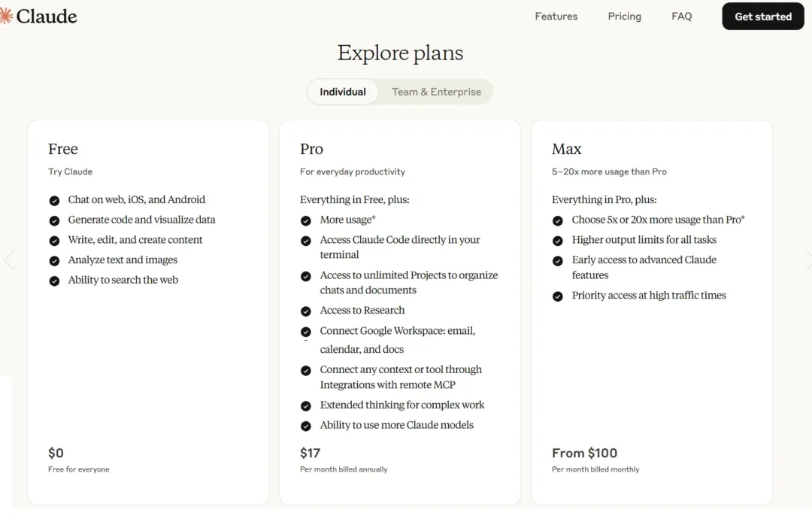Click the $0 price text

click(56, 453)
